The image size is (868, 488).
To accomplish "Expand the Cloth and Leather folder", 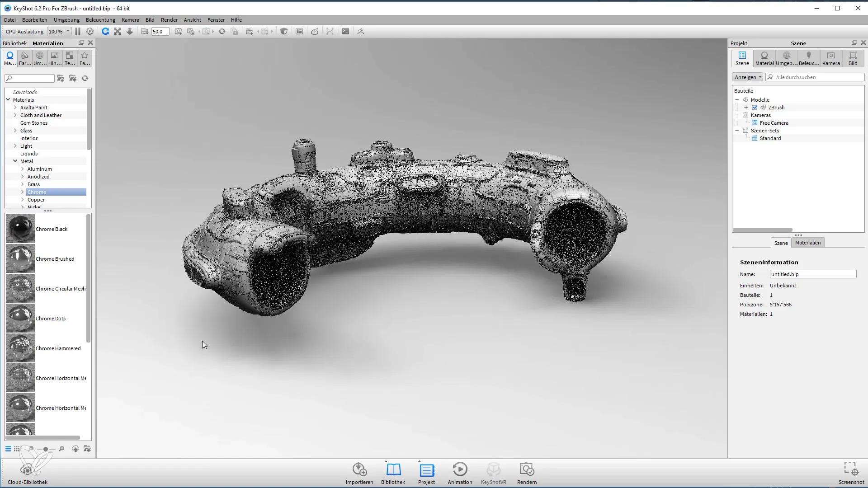I will tap(15, 115).
